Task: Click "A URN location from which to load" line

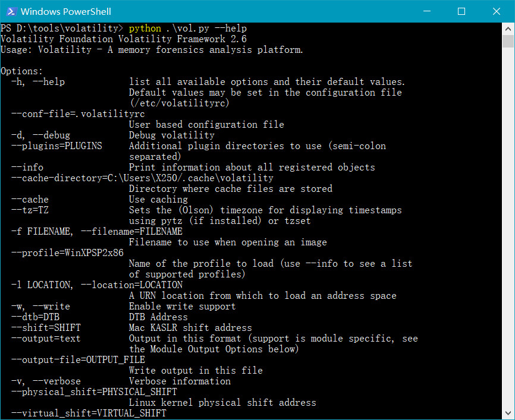Action: click(x=263, y=296)
